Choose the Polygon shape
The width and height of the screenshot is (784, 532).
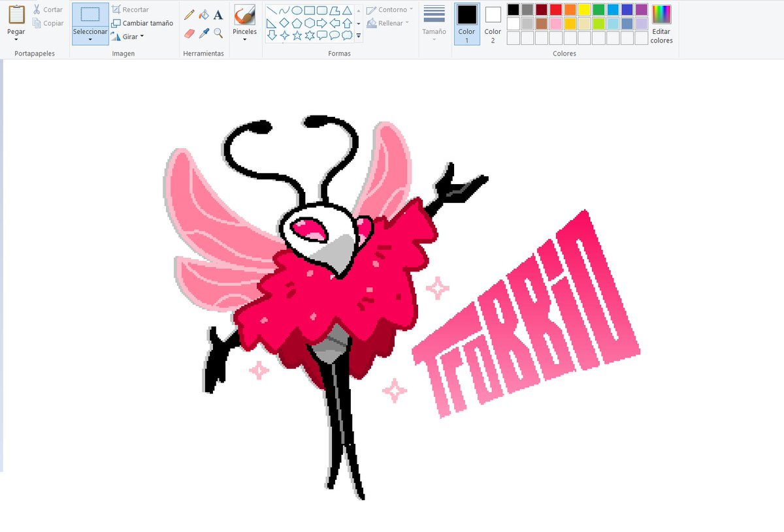coord(334,10)
